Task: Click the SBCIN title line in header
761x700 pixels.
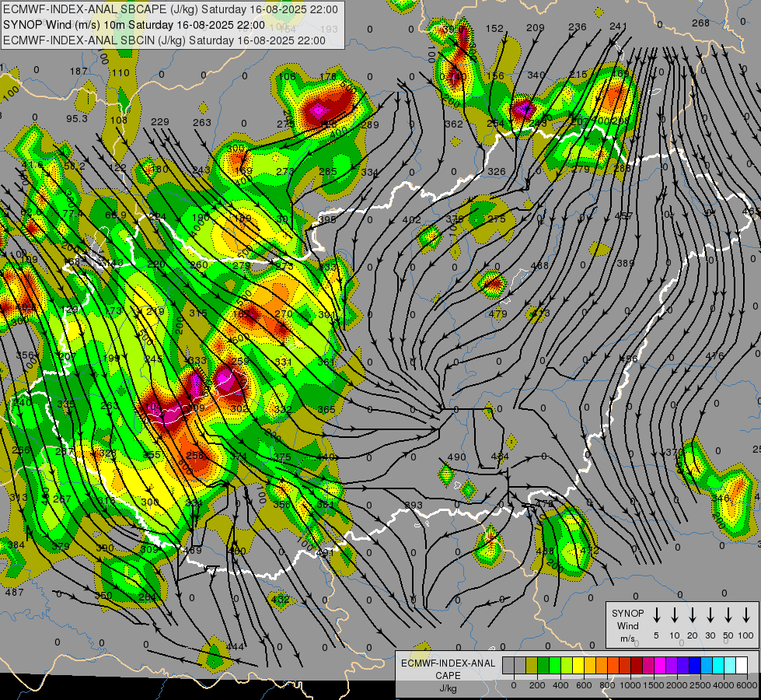Action: point(164,40)
